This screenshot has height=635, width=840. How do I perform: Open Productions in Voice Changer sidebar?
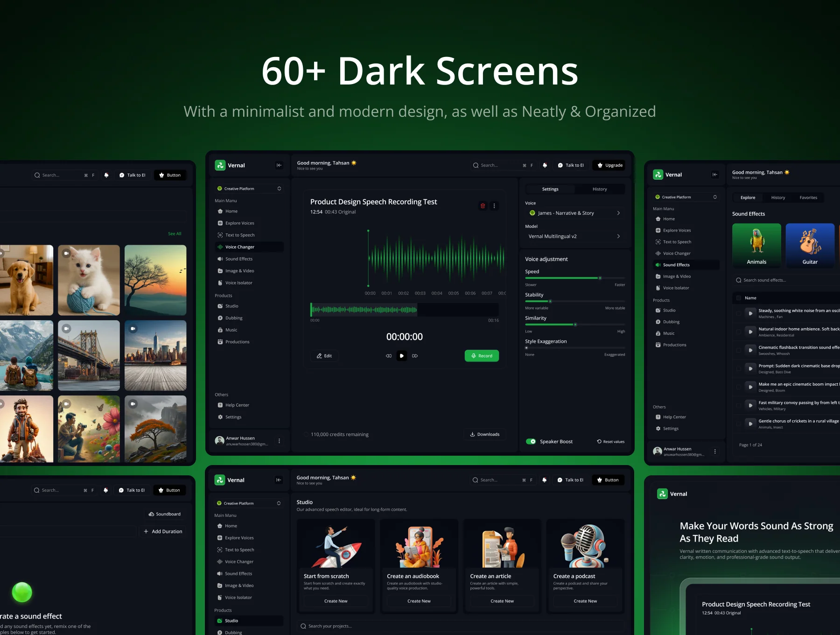point(249,342)
